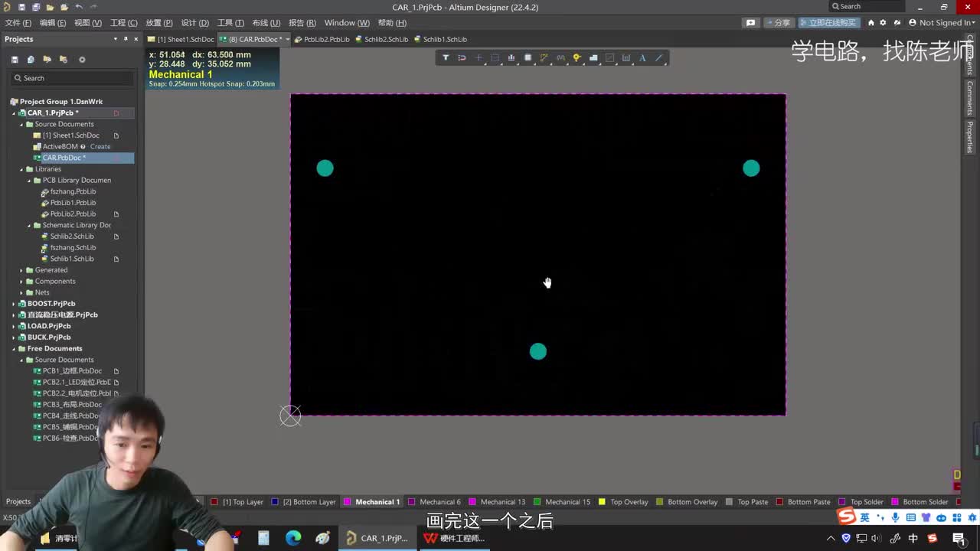Screen dimensions: 980x551
Task: Open Microsoft Edge from the taskbar
Action: 293,538
